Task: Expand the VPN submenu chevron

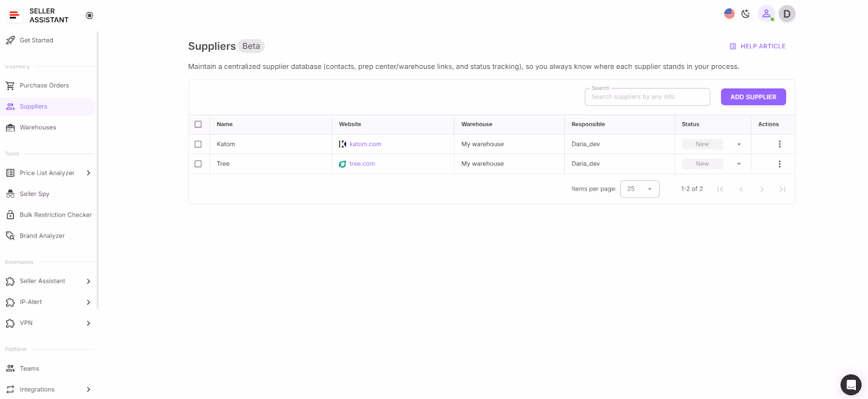Action: tap(88, 323)
